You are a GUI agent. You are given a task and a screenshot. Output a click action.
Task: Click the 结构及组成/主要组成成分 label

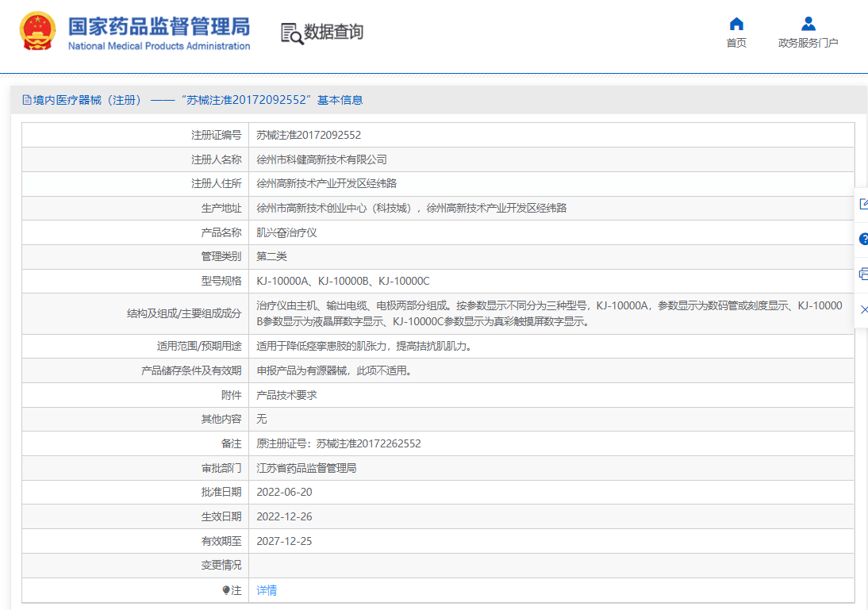184,313
